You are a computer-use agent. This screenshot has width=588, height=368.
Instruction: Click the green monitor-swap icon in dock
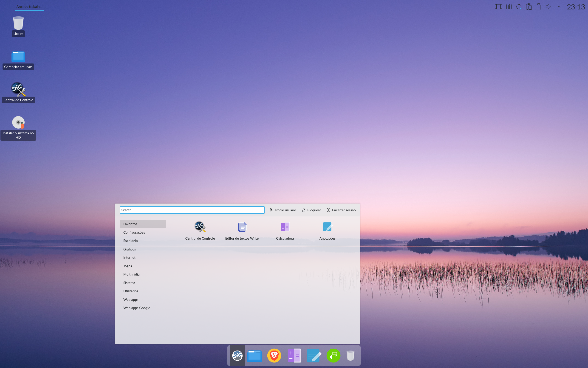pyautogui.click(x=333, y=356)
